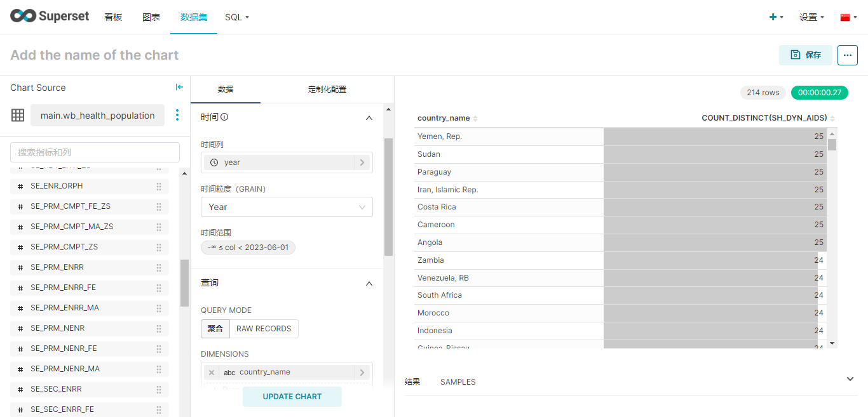Screen dimensions: 868x417
Task: Open the SAMPLES tab
Action: (x=458, y=382)
